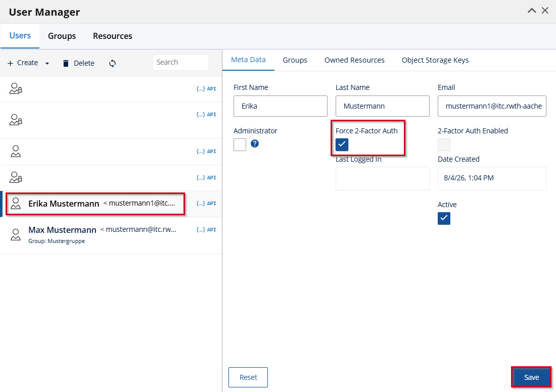Viewport: 556px width, 392px height.
Task: Click the Email input field
Action: tap(492, 106)
